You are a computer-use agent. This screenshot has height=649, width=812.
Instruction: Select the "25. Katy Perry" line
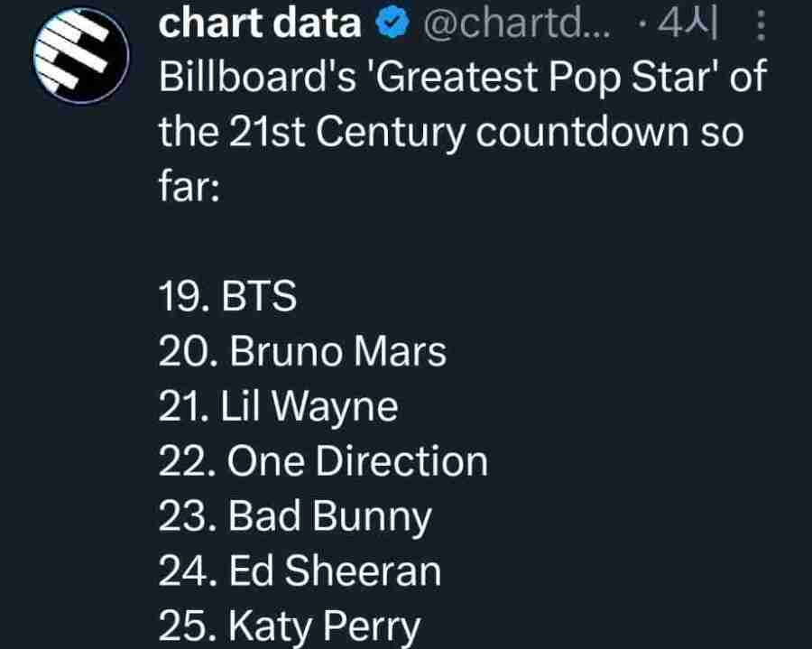tap(290, 627)
